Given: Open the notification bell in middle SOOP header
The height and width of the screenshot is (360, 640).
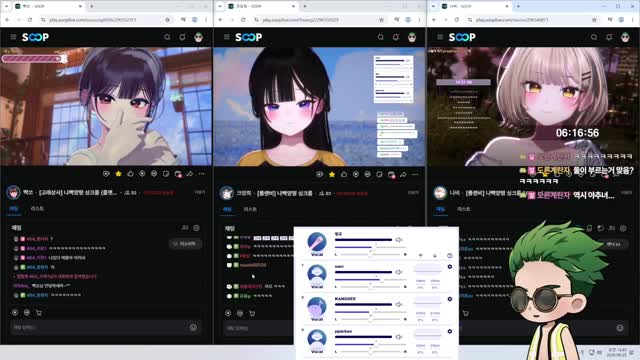Looking at the screenshot, I should coord(396,37).
